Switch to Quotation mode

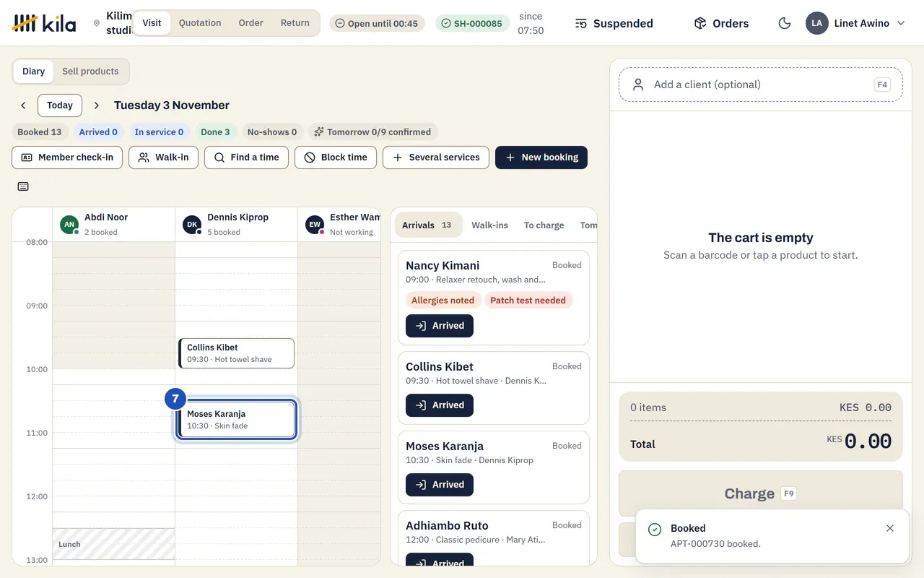200,23
